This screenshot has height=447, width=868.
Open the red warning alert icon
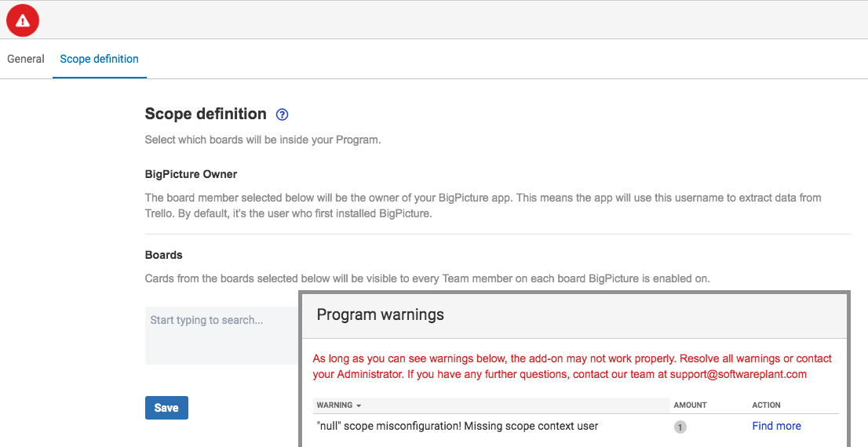pyautogui.click(x=23, y=20)
